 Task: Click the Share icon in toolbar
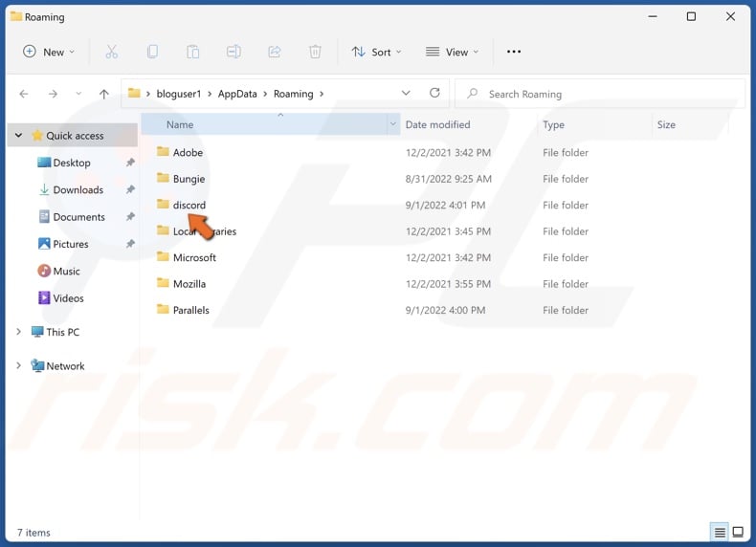coord(275,52)
